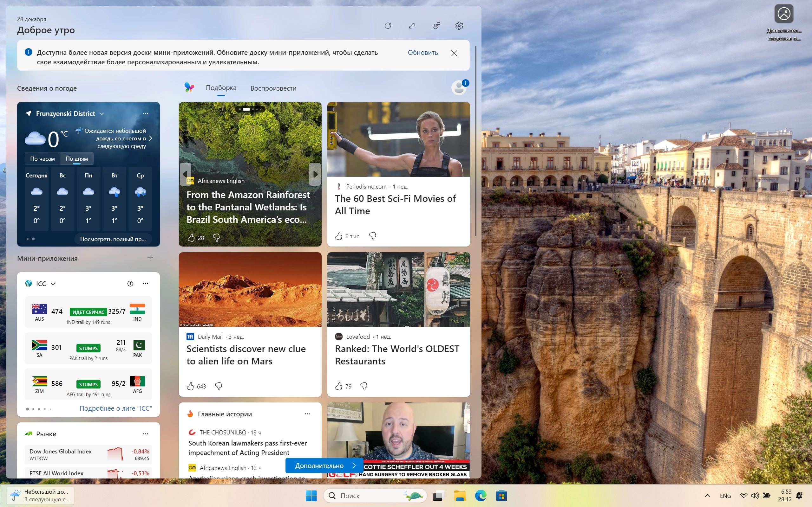Toggle dislike on the OLDEST Restaurants story

coord(363,386)
